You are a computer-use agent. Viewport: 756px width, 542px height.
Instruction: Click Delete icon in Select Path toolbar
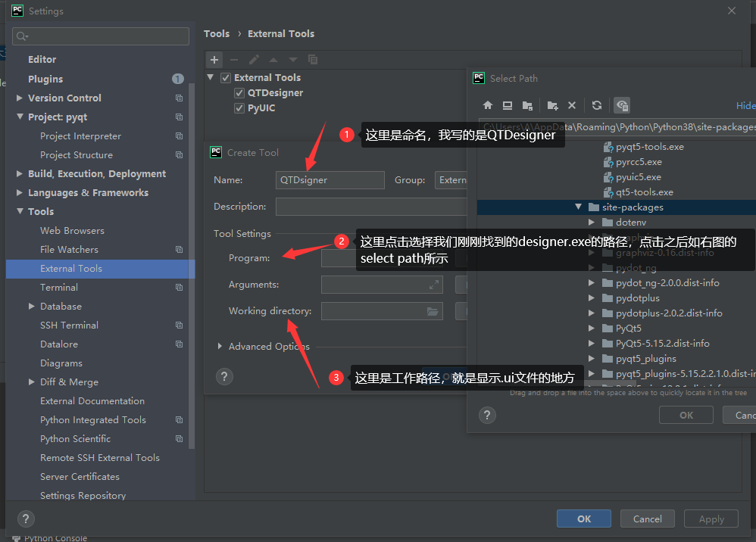tap(572, 105)
